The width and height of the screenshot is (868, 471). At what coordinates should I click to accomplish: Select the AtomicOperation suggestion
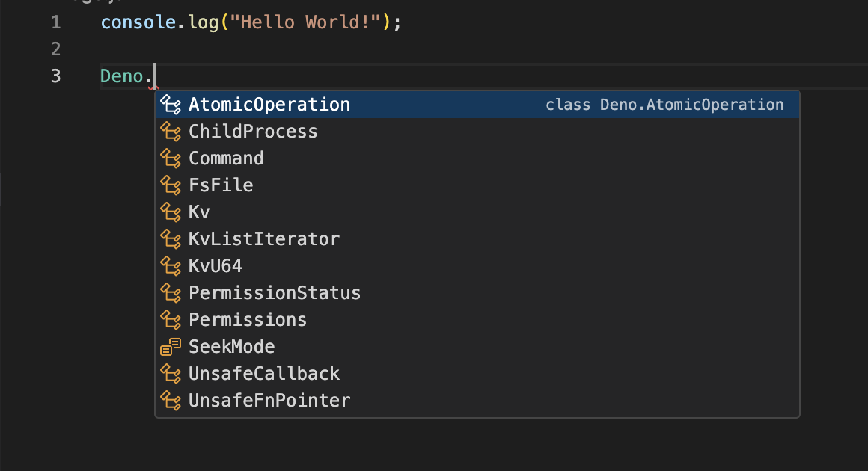coord(269,105)
